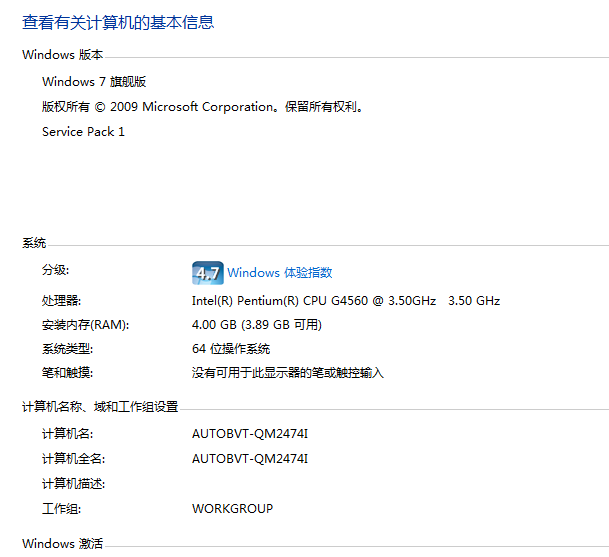This screenshot has height=557, width=609.
Task: Select the WORKGROUP value
Action: [x=232, y=508]
